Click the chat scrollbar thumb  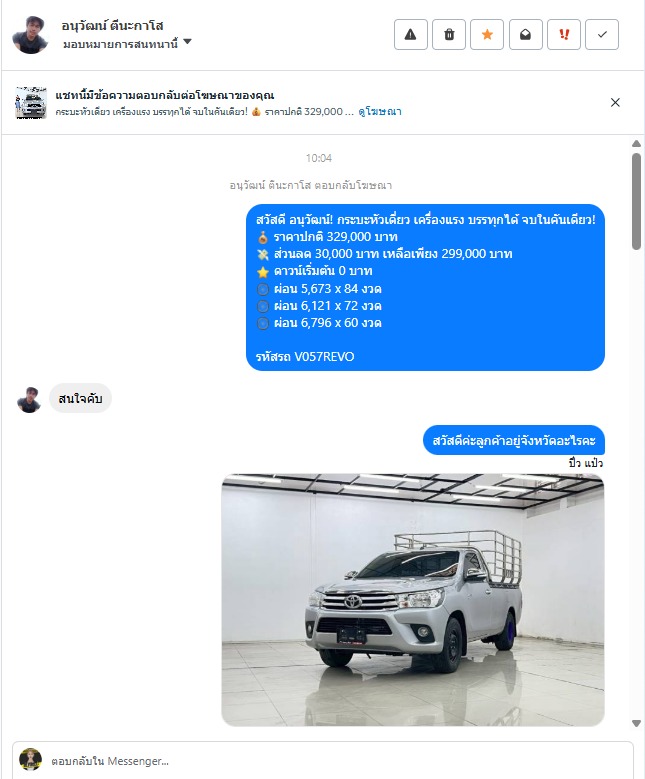click(637, 201)
